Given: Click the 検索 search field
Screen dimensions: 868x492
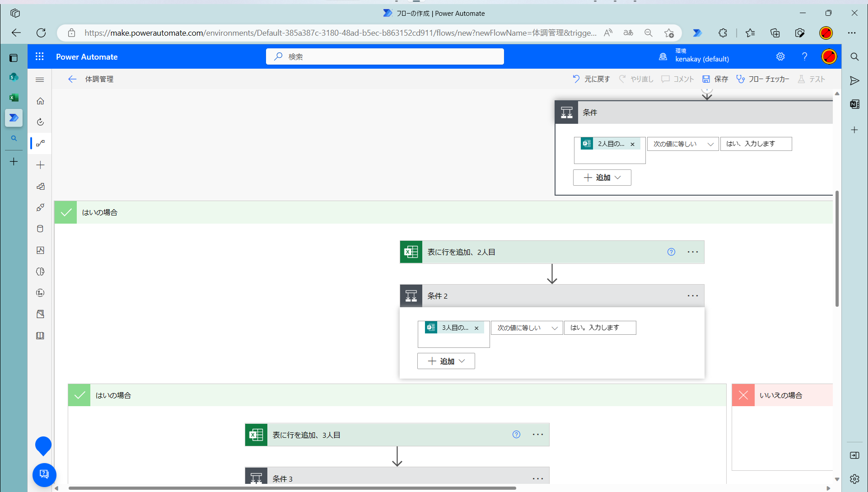Looking at the screenshot, I should 385,56.
